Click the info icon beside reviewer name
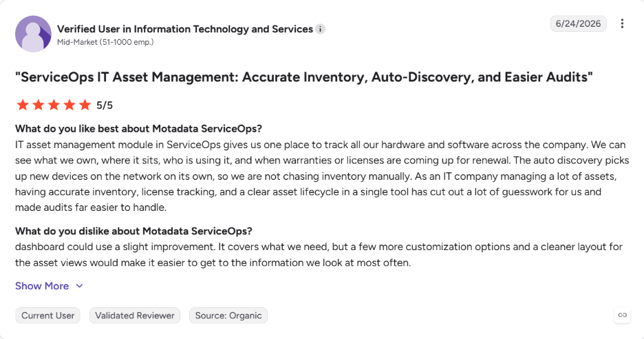Screen dimensions: 644x339 321,29
